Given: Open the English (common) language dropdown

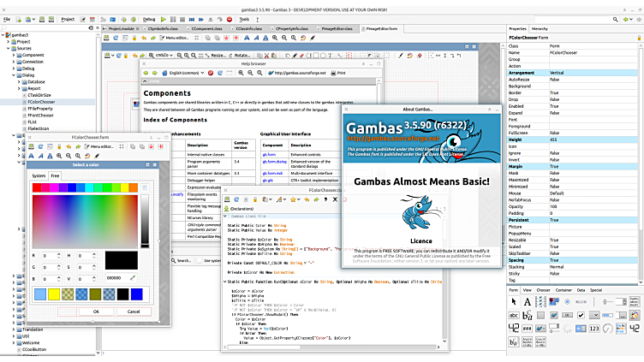Looking at the screenshot, I should click(186, 74).
